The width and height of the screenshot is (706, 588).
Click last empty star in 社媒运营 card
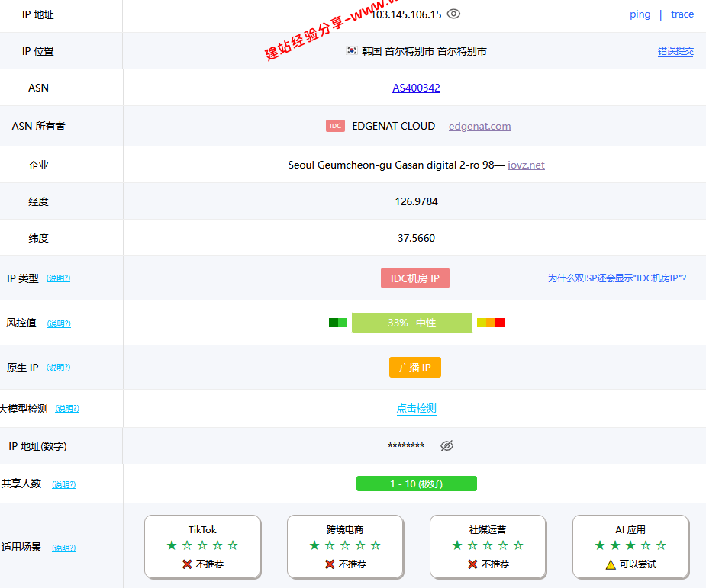(x=518, y=545)
